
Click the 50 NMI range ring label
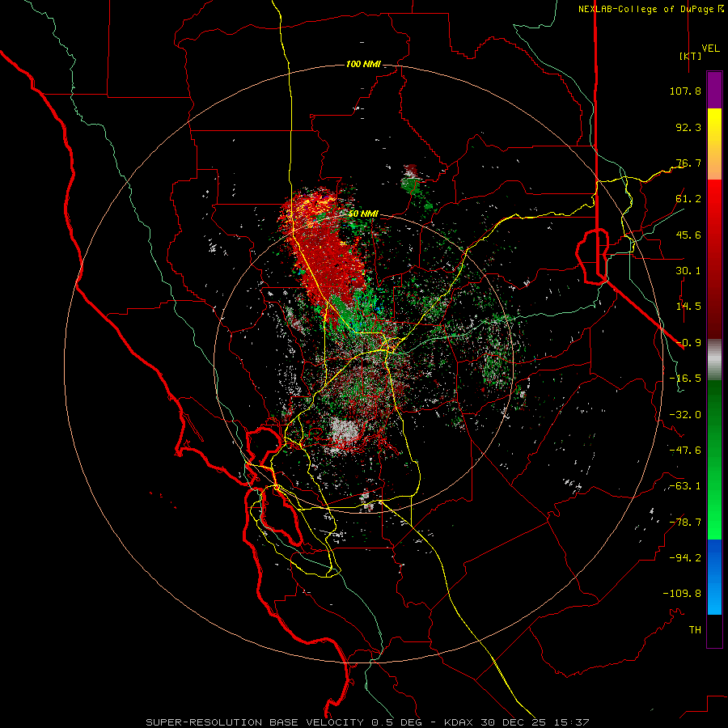tap(363, 214)
